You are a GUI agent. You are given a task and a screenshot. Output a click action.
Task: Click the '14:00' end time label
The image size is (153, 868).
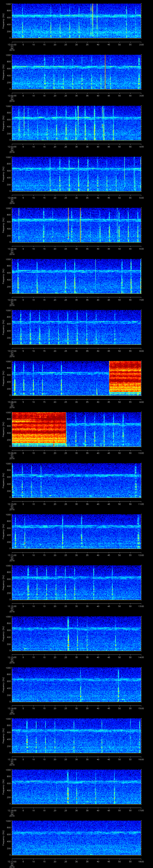point(141,657)
